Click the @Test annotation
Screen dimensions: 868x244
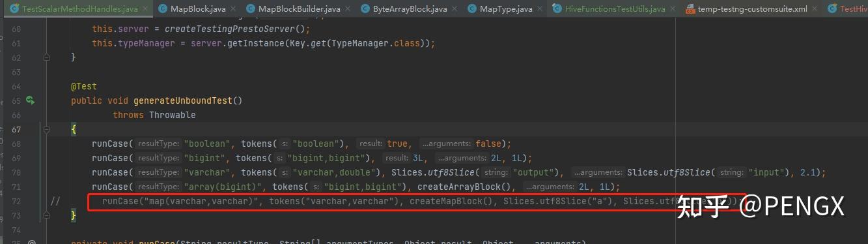coord(84,86)
